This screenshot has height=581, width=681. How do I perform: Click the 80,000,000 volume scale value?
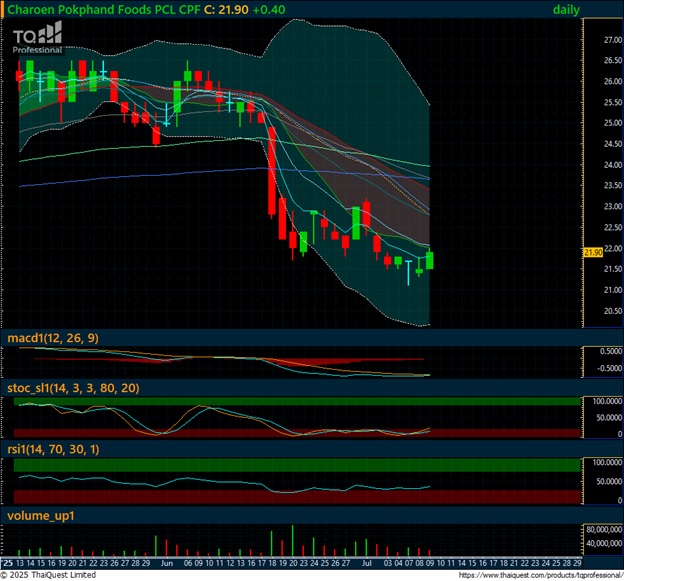[604, 529]
